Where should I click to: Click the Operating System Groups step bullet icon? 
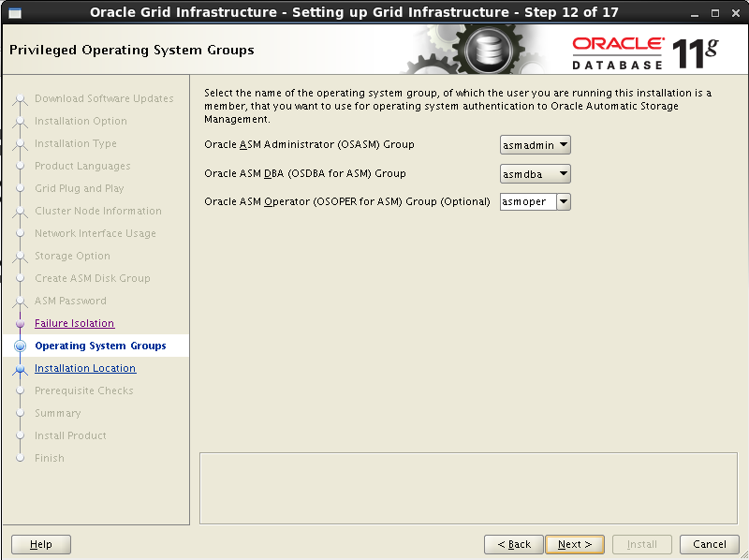point(20,346)
